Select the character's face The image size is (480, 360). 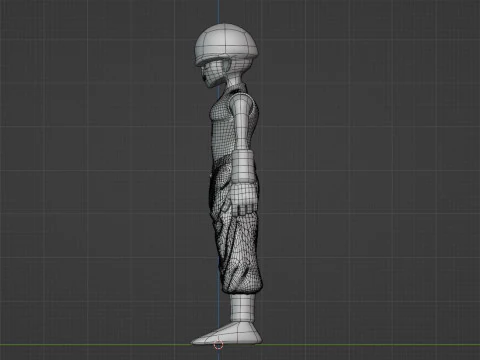[212, 75]
